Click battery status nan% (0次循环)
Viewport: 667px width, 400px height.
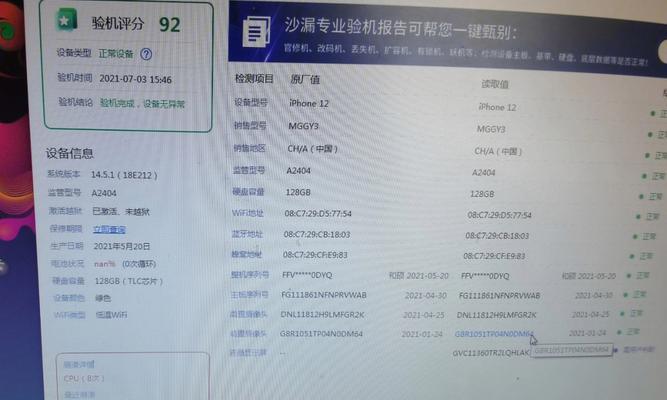tap(125, 264)
